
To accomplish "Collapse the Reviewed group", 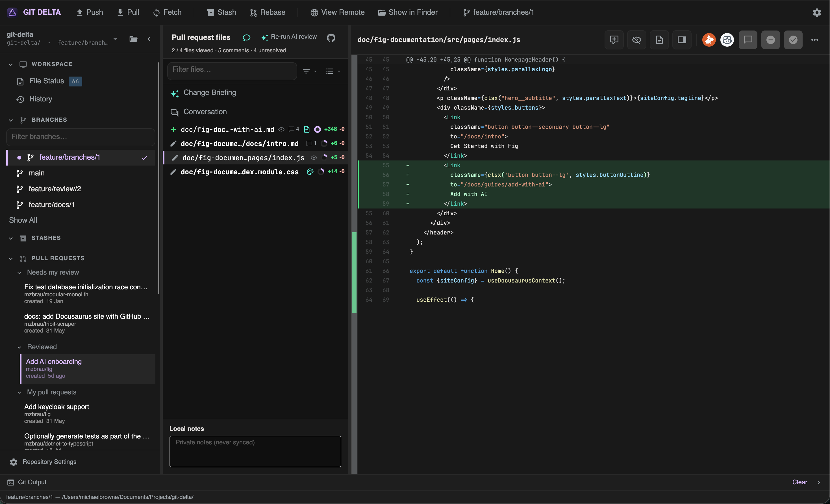I will (x=19, y=347).
